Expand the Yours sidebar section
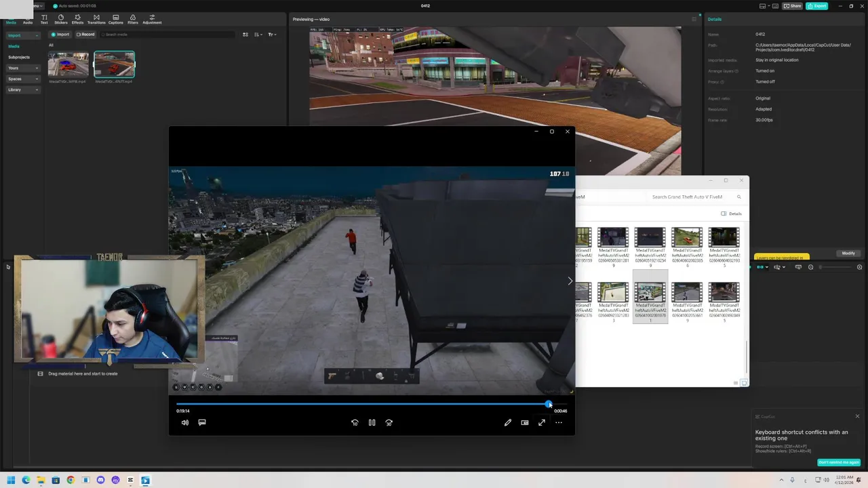The width and height of the screenshot is (868, 488). click(23, 68)
